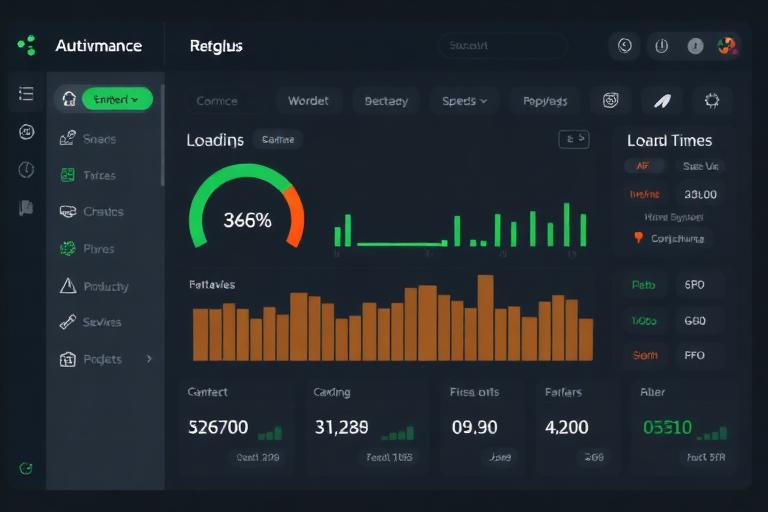Click the rocket icon in tab row
This screenshot has height=512, width=768.
tap(662, 100)
